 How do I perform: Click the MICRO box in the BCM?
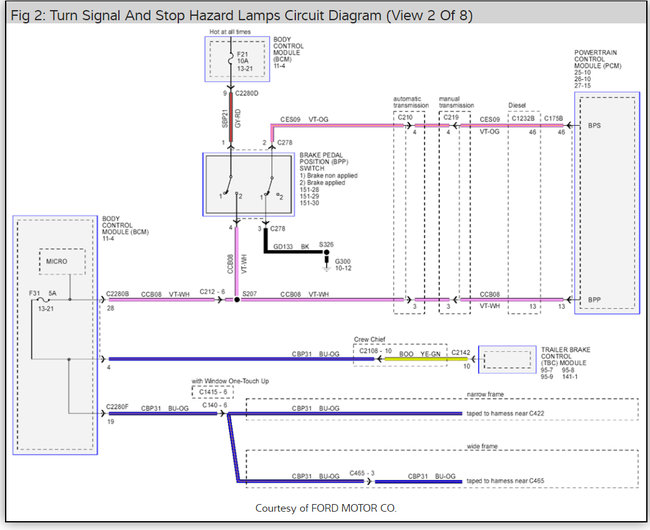[x=62, y=261]
